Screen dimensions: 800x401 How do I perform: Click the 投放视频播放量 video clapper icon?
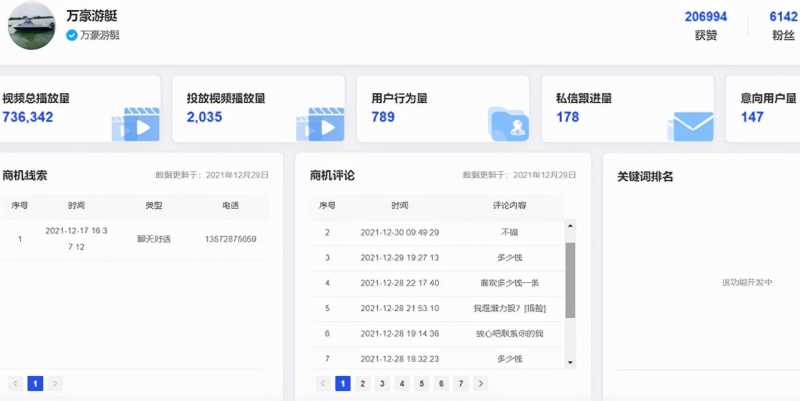(x=320, y=124)
